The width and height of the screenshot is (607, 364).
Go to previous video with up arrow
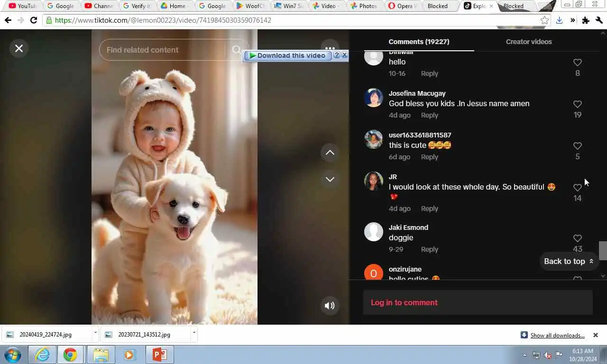coord(330,153)
